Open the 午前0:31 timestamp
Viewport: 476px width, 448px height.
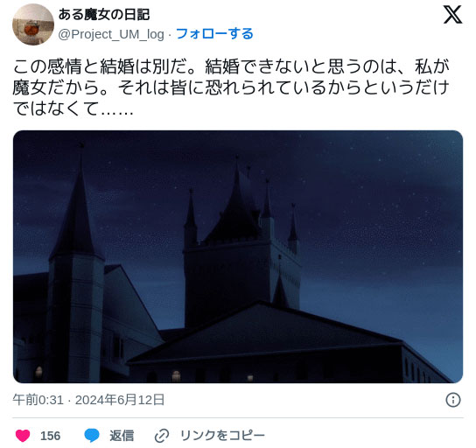click(x=38, y=400)
